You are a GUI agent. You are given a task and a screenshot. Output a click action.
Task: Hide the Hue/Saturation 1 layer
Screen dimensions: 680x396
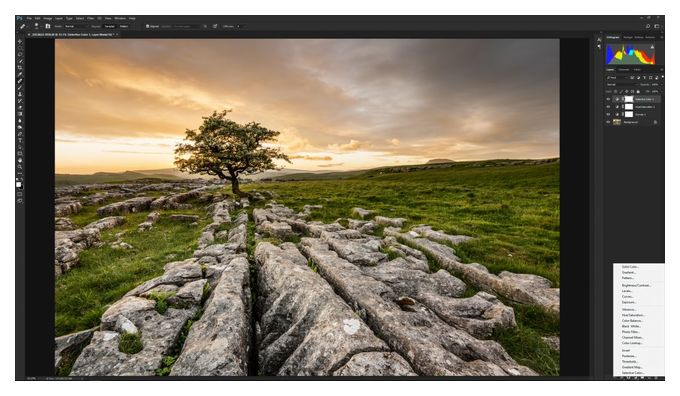pos(608,107)
